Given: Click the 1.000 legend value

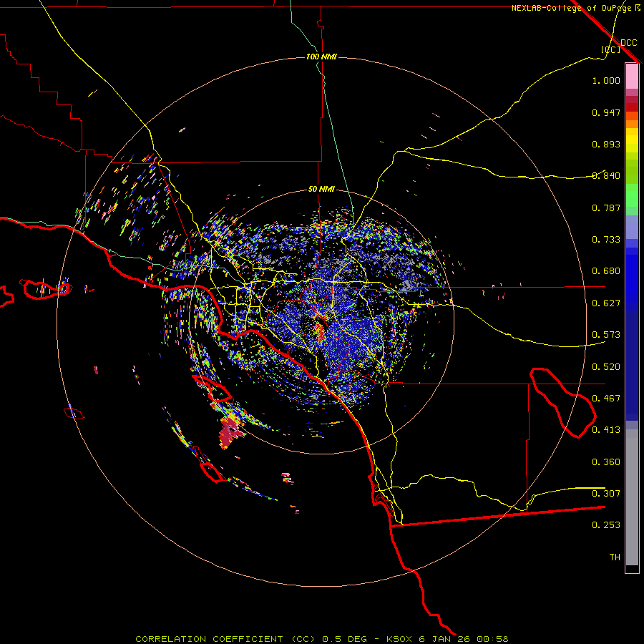Looking at the screenshot, I should (606, 80).
